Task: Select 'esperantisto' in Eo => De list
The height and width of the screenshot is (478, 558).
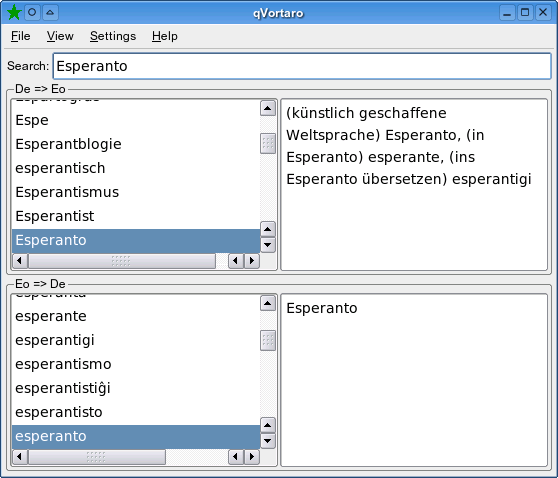Action: (x=136, y=412)
